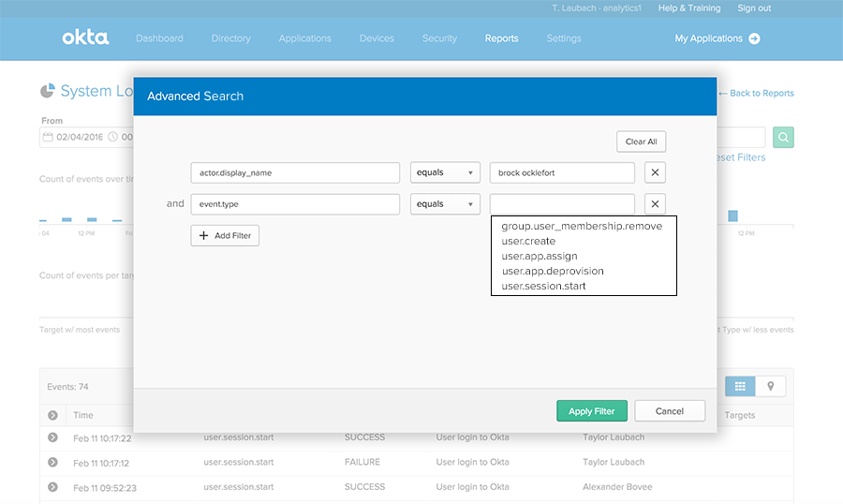Open equals dropdown for actor.display_name
Image resolution: width=843 pixels, height=504 pixels.
(445, 172)
